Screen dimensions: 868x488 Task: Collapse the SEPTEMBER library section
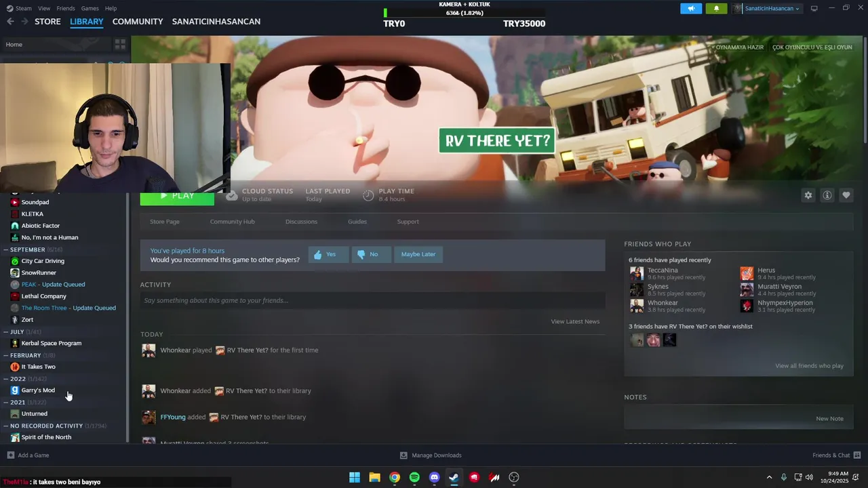click(x=5, y=249)
